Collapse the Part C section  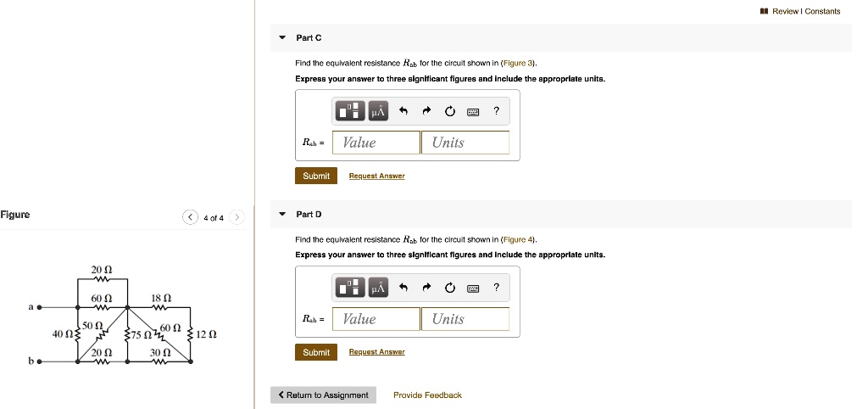(283, 38)
